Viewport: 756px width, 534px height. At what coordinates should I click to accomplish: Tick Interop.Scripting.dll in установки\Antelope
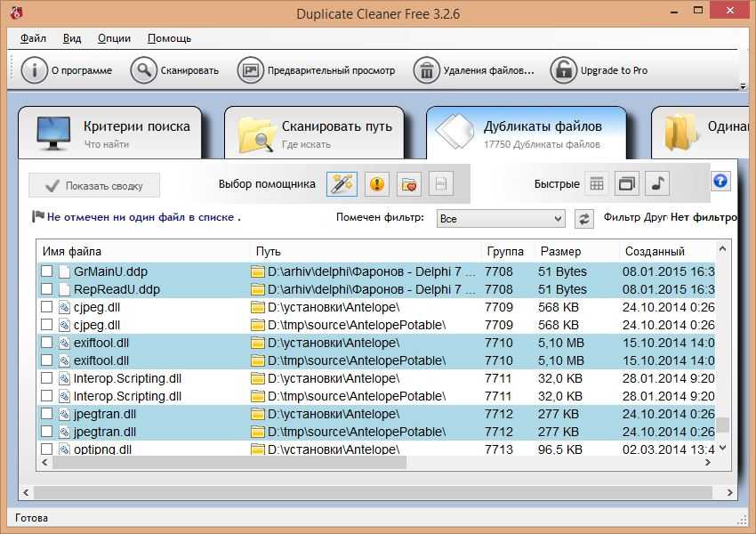click(47, 378)
